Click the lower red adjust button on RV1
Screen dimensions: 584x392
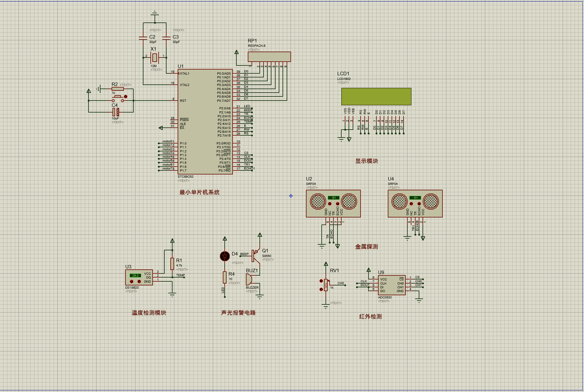pyautogui.click(x=321, y=289)
